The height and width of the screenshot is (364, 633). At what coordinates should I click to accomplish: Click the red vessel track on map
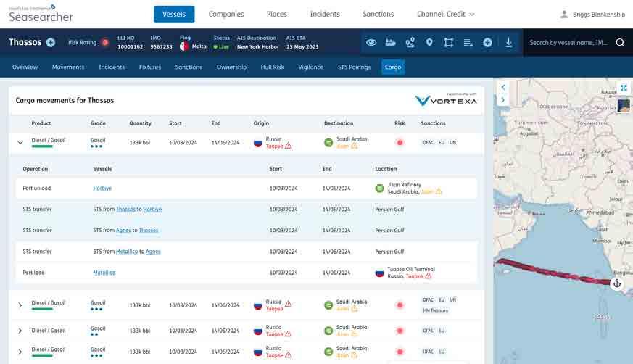click(555, 271)
